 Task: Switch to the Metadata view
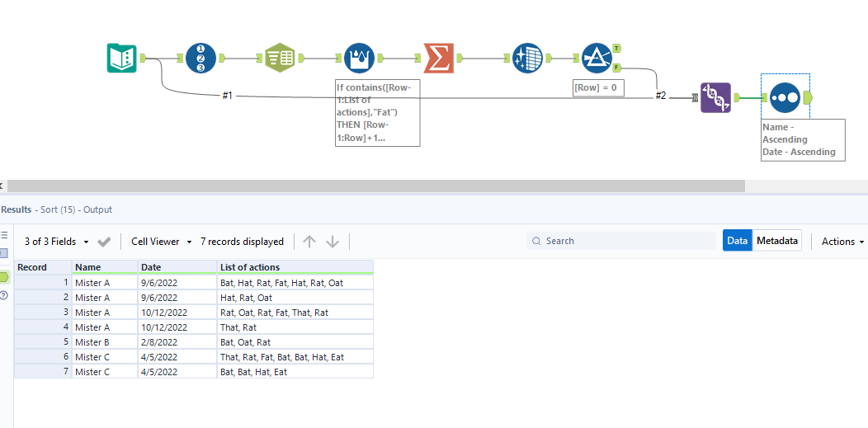click(x=777, y=241)
